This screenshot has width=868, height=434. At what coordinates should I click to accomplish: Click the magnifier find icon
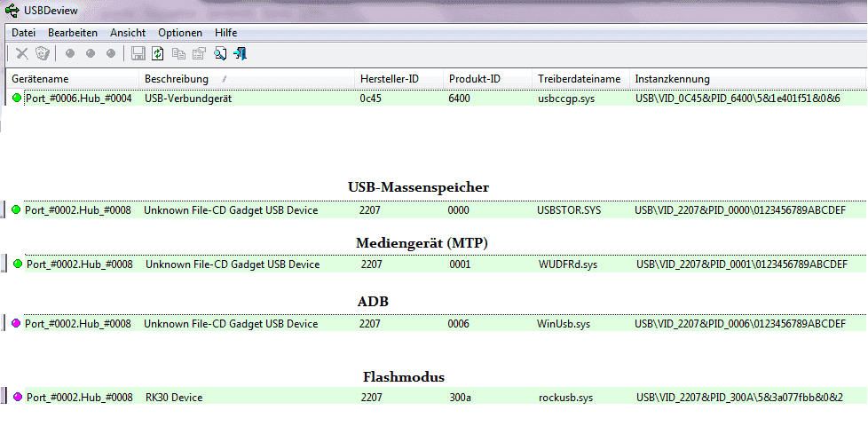coord(220,53)
